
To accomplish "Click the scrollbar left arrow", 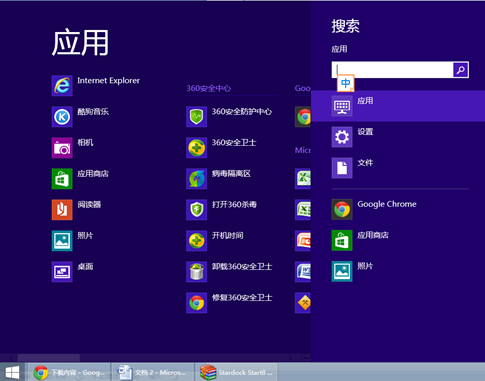I will (x=11, y=358).
